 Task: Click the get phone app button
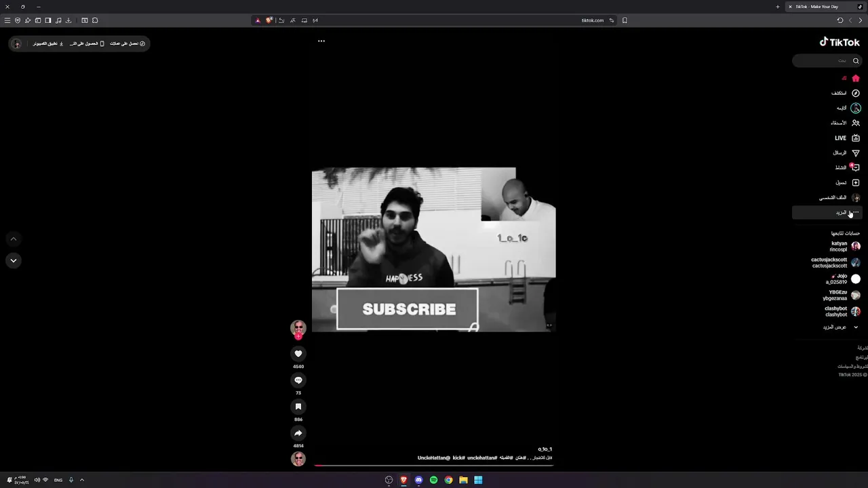click(x=87, y=43)
